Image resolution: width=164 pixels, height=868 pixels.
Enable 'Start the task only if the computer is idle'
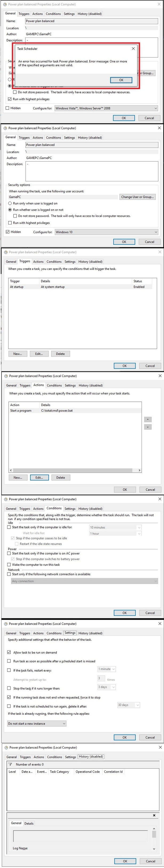pos(9,527)
